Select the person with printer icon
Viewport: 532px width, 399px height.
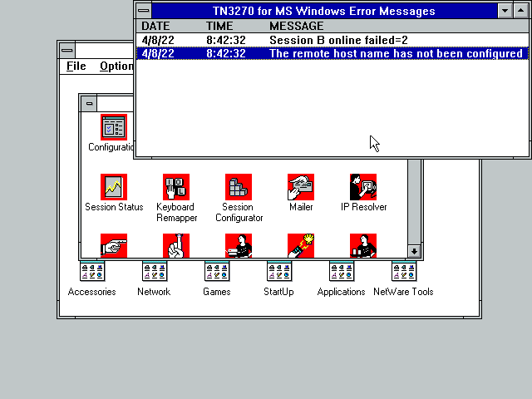pos(239,246)
